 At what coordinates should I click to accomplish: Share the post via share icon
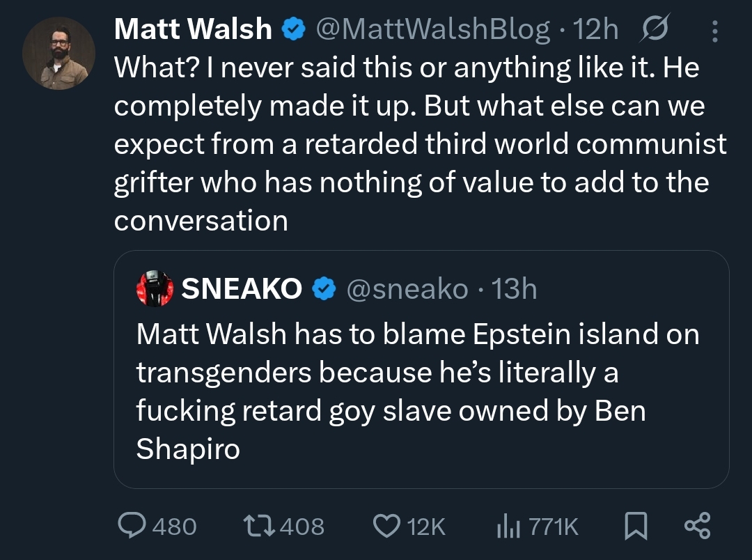click(697, 525)
